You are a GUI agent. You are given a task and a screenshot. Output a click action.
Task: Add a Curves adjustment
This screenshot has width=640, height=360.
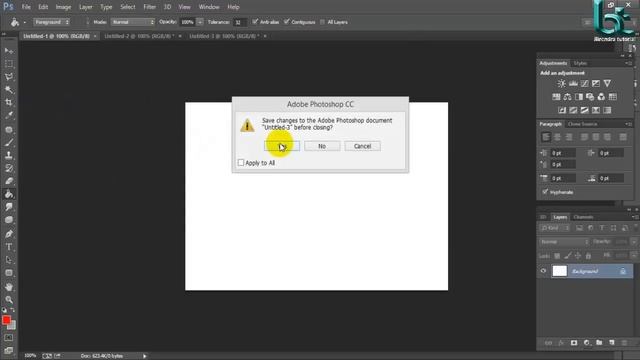coord(584,83)
